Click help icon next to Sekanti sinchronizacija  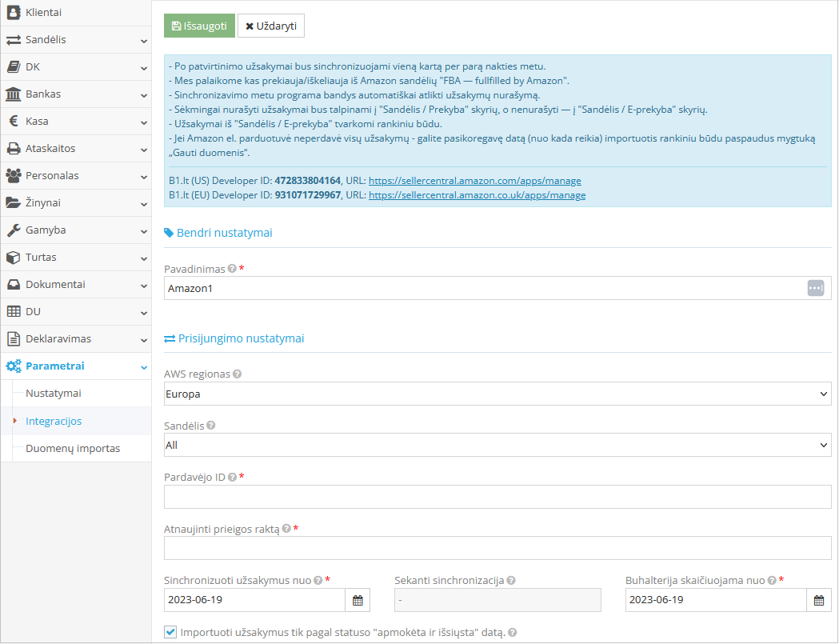pos(511,581)
